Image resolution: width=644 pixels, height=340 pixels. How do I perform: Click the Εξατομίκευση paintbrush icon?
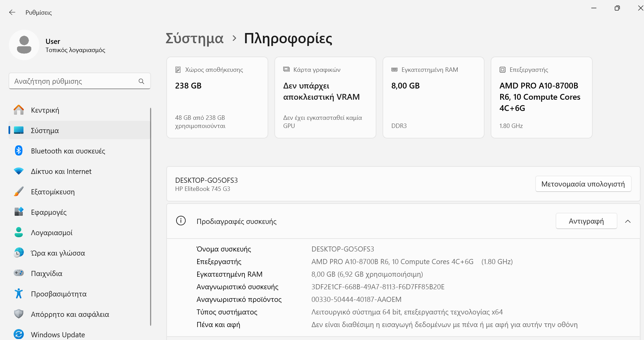pos(19,191)
